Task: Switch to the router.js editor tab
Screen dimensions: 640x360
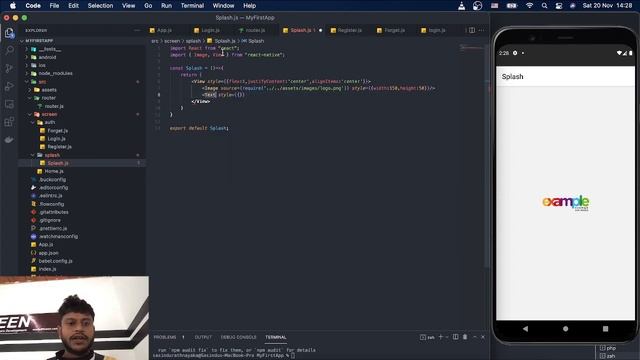Action: (x=255, y=30)
